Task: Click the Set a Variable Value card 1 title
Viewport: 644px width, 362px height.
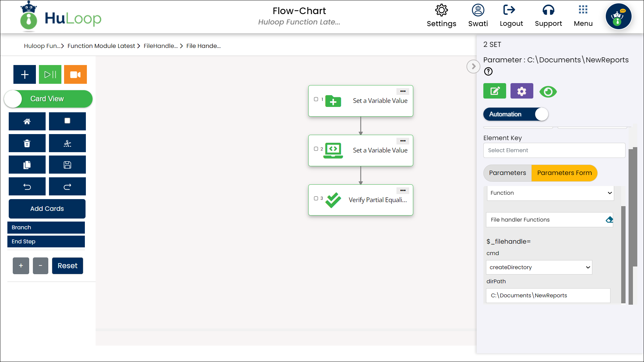Action: point(380,101)
